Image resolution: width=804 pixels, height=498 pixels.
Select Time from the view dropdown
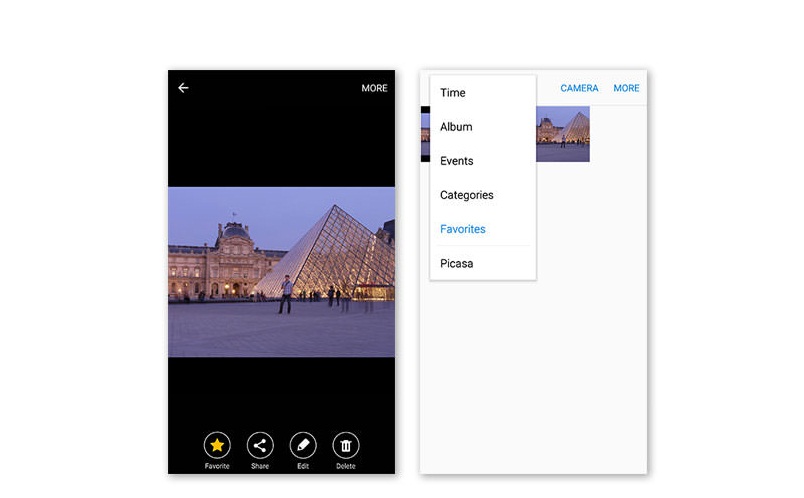(x=453, y=93)
